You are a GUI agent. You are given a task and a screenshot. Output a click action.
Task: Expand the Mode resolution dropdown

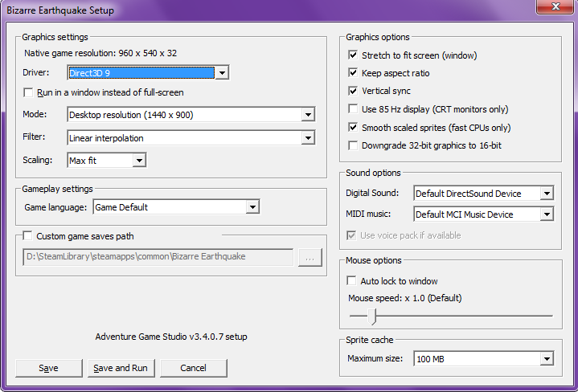308,115
